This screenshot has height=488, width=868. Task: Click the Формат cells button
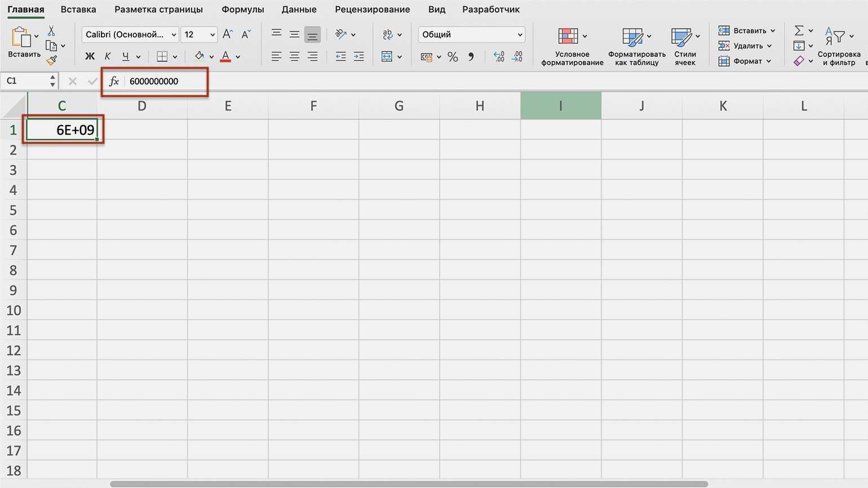coord(744,61)
